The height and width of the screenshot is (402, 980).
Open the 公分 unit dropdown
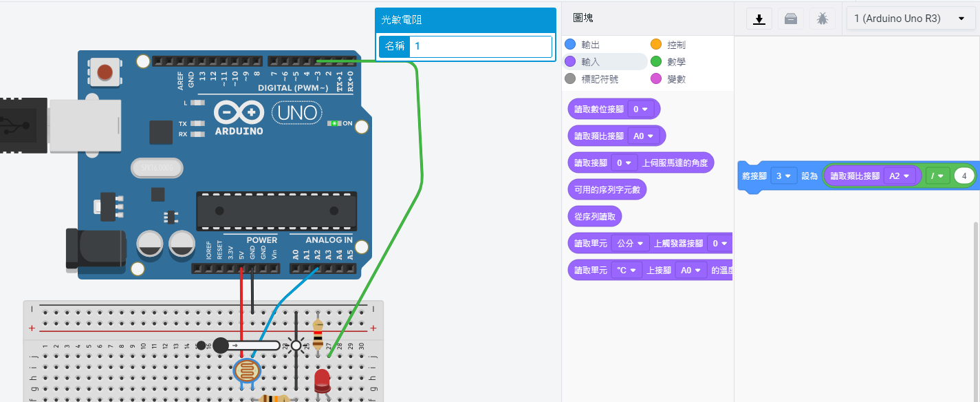[x=630, y=243]
